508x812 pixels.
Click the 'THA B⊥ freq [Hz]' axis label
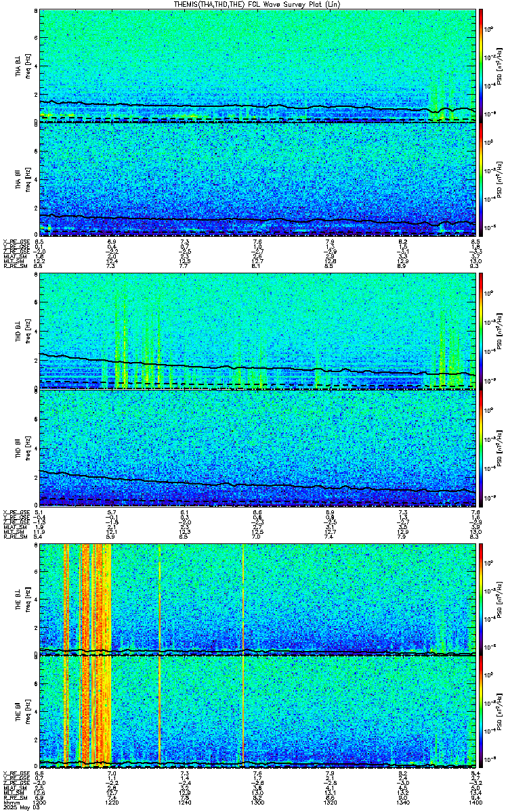click(x=24, y=66)
